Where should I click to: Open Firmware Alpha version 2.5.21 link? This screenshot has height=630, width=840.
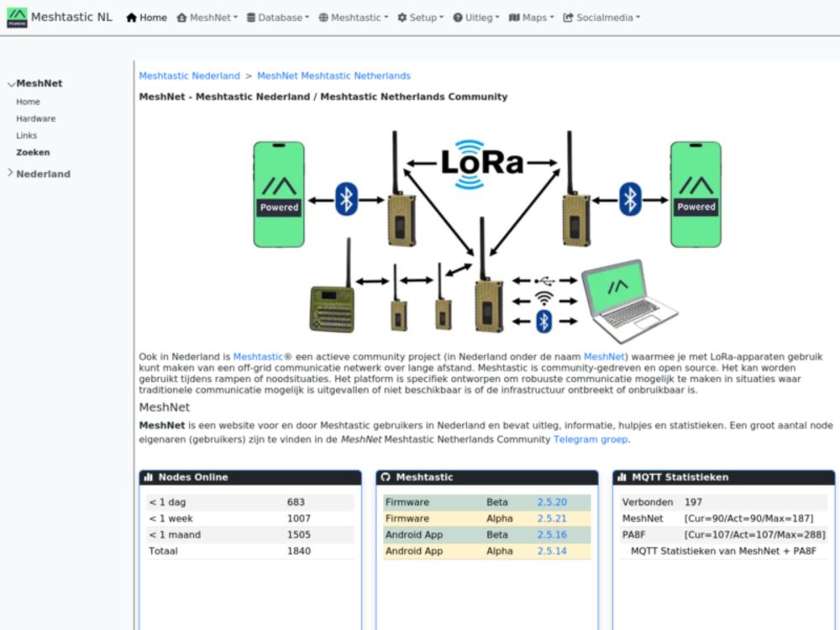pyautogui.click(x=552, y=518)
